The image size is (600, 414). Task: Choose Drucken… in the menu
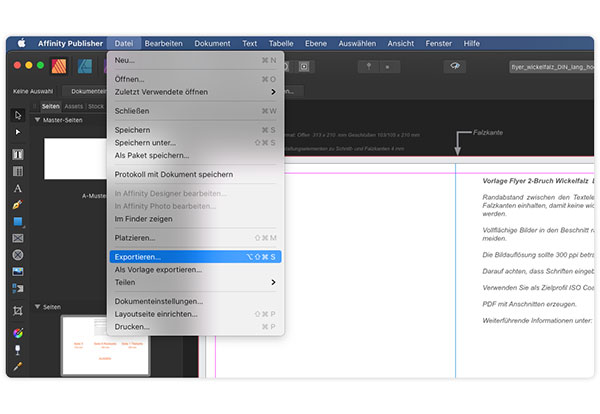point(195,327)
